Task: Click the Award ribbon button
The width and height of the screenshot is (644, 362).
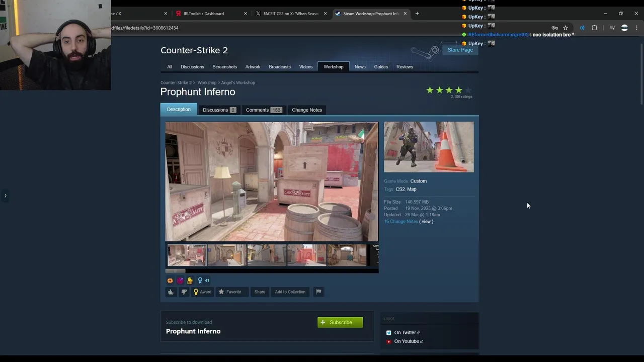Action: pos(202,292)
